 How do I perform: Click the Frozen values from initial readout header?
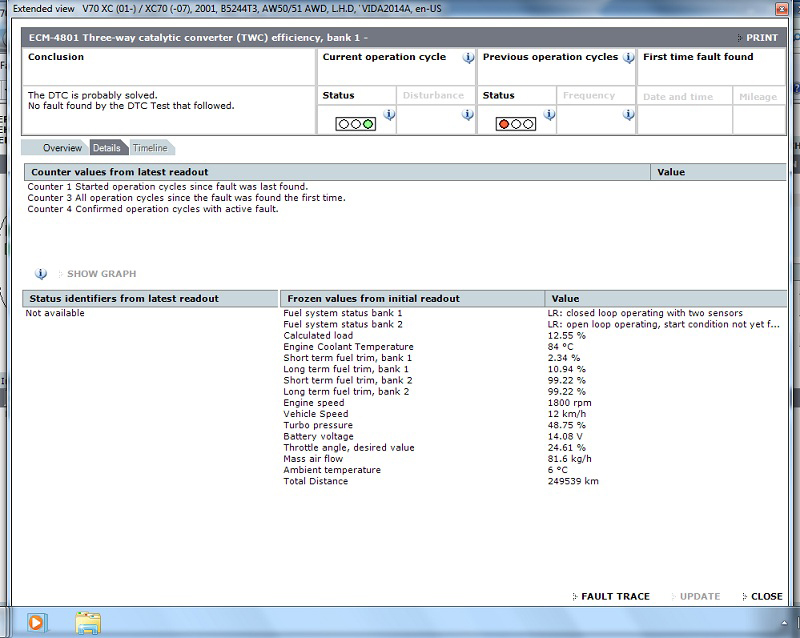pyautogui.click(x=373, y=298)
